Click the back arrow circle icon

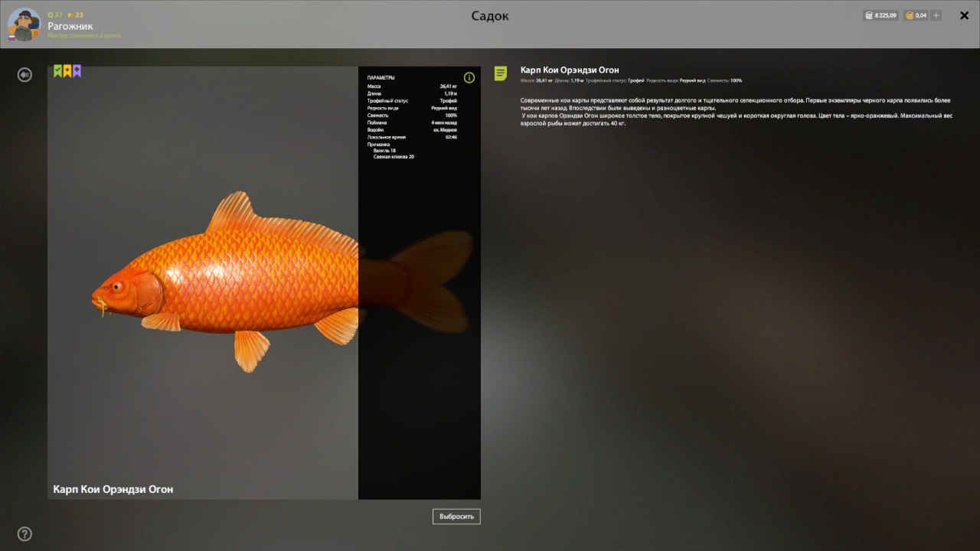25,74
